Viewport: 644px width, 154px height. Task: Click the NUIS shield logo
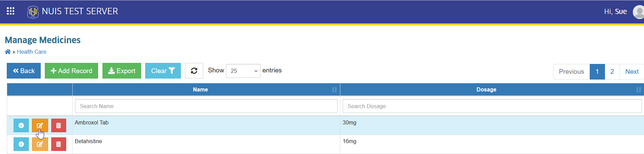(33, 12)
